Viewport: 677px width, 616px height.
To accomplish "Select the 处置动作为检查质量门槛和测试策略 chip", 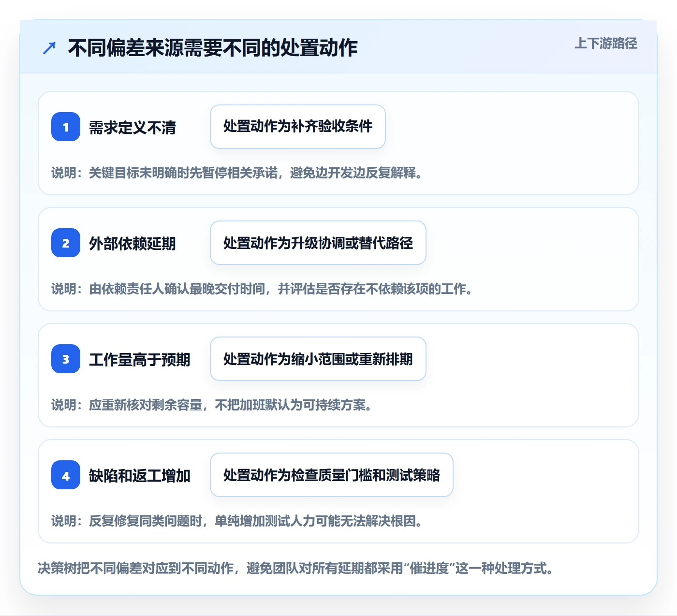I will (332, 475).
